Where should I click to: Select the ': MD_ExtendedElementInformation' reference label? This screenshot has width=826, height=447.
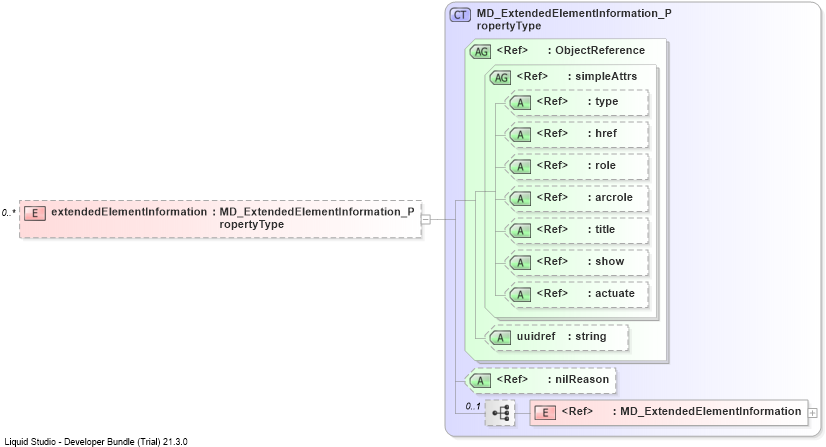pyautogui.click(x=707, y=411)
